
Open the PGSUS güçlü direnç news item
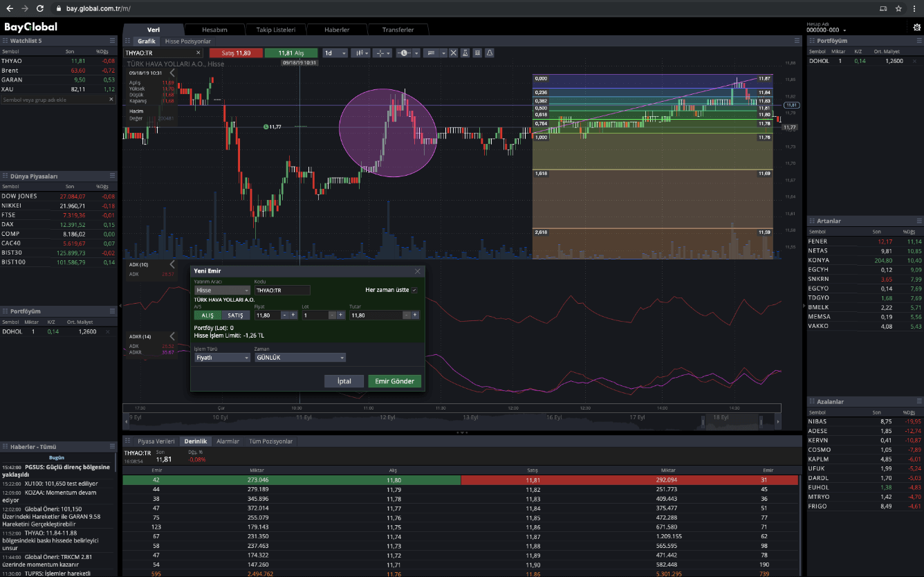(58, 470)
